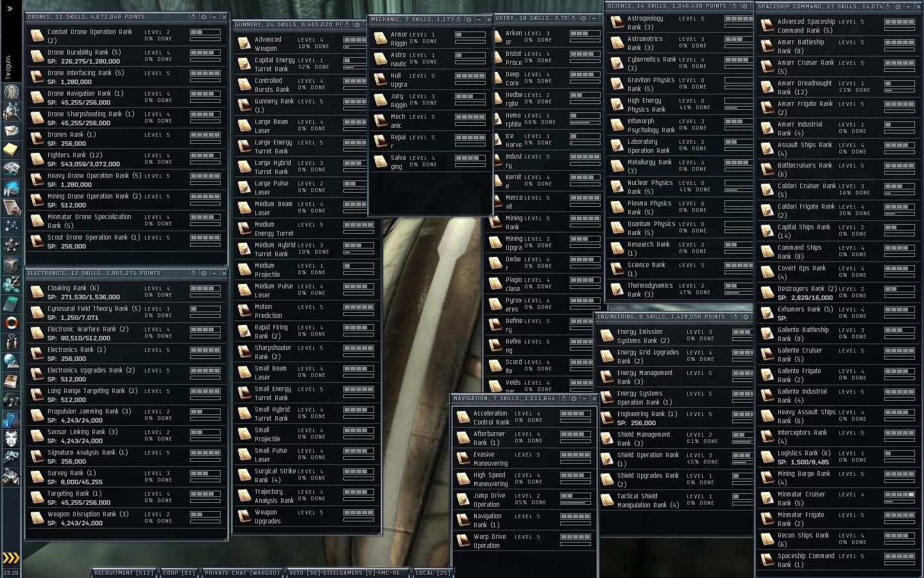Click the book icon for Drone Interfacing
This screenshot has width=924, height=578.
(x=37, y=77)
